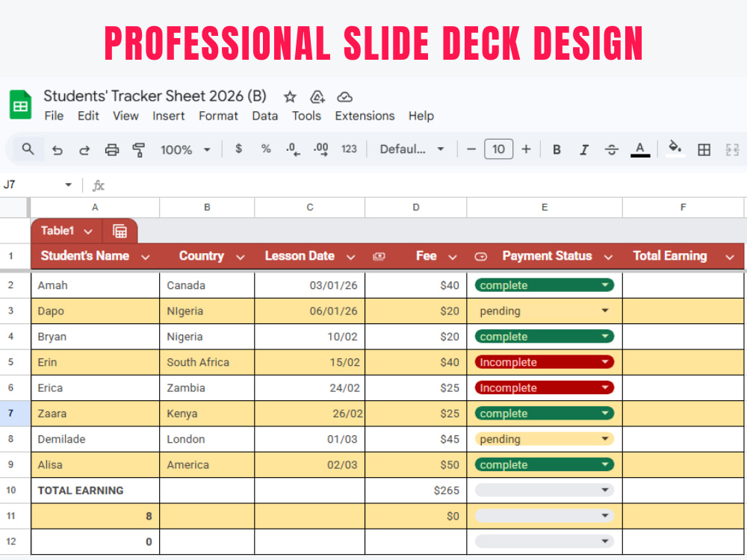Open the Format menu
747x560 pixels.
218,116
